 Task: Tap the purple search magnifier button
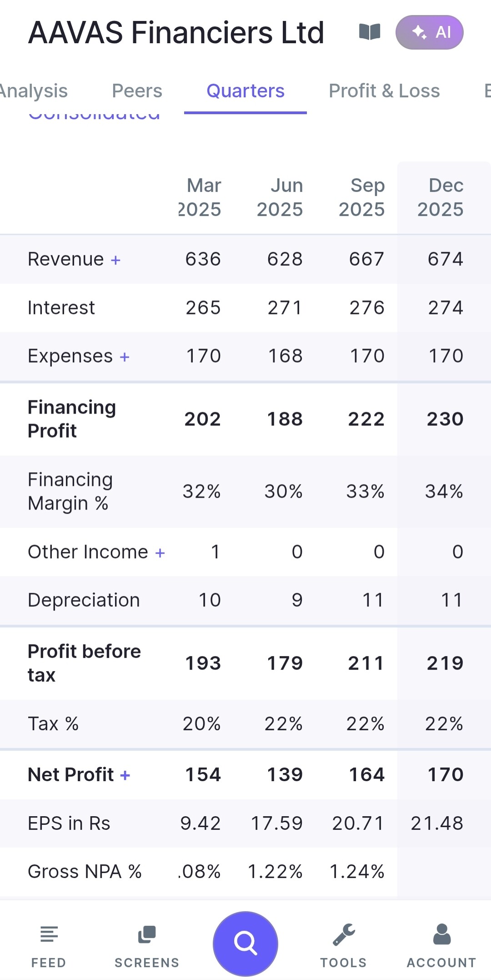[x=245, y=943]
